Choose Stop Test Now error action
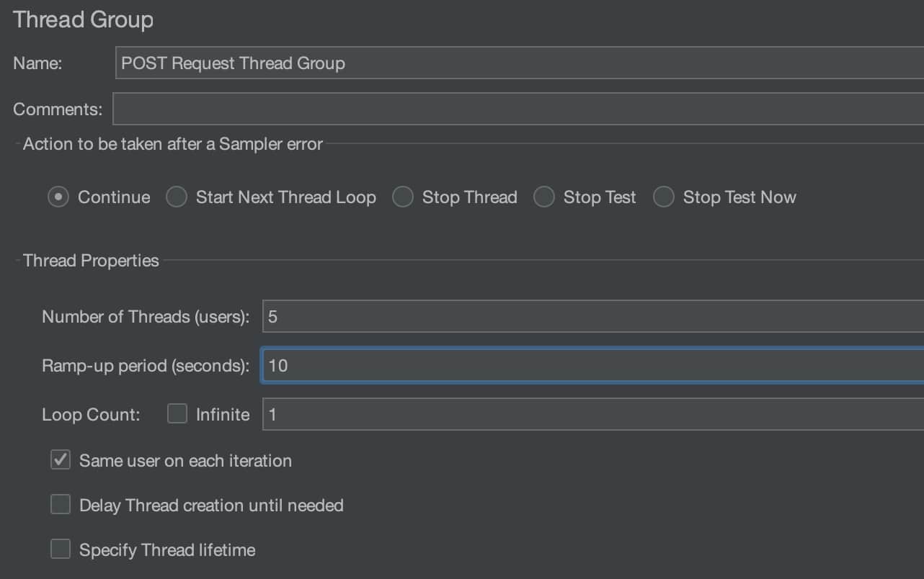Screen dimensions: 924x579 click(662, 197)
